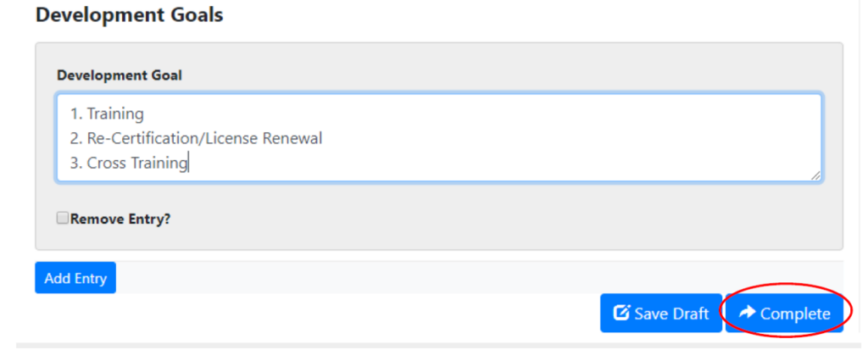868x361 pixels.
Task: Click the 'Remove Entry?' label text
Action: [x=120, y=219]
